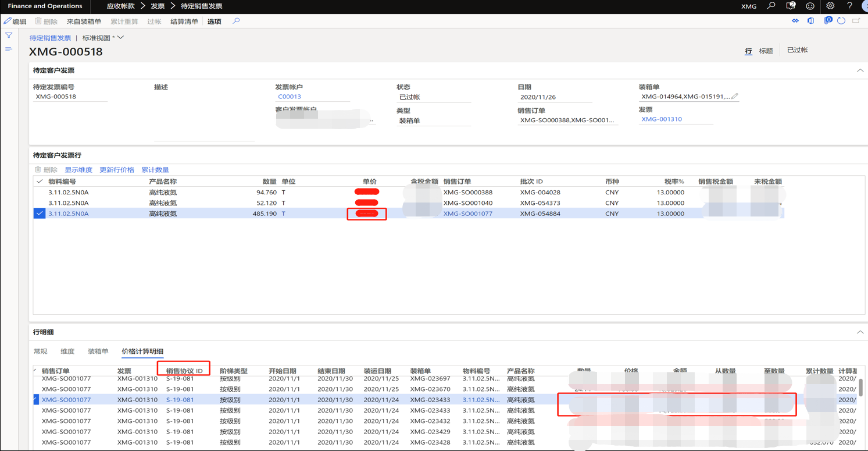Screen dimensions: 868x451
Task: Refresh the page with circular arrow icon
Action: [841, 21]
